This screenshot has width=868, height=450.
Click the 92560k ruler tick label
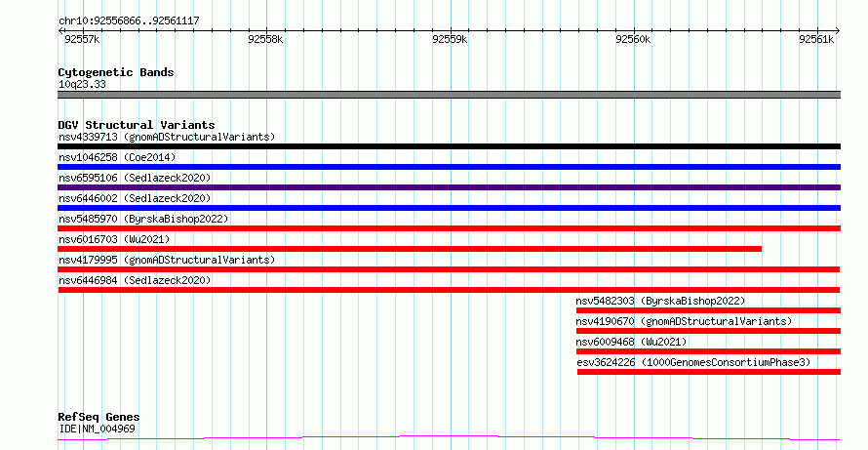point(633,39)
